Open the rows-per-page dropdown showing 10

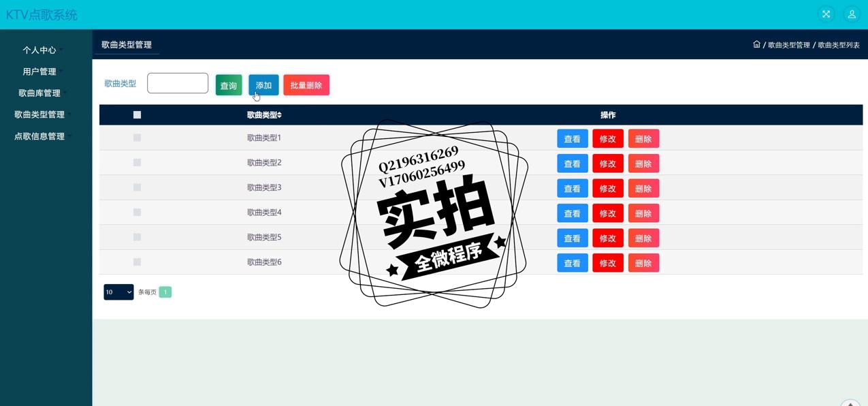click(x=118, y=292)
